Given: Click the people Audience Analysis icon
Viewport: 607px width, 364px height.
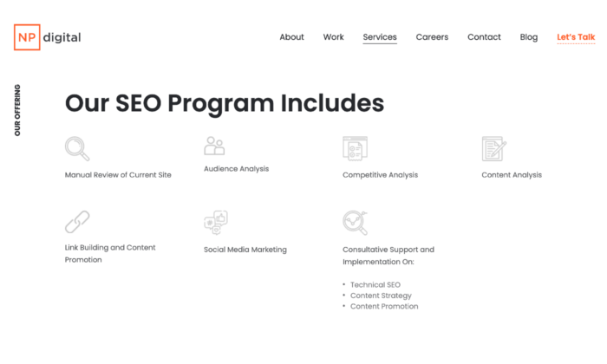Looking at the screenshot, I should coord(214,146).
